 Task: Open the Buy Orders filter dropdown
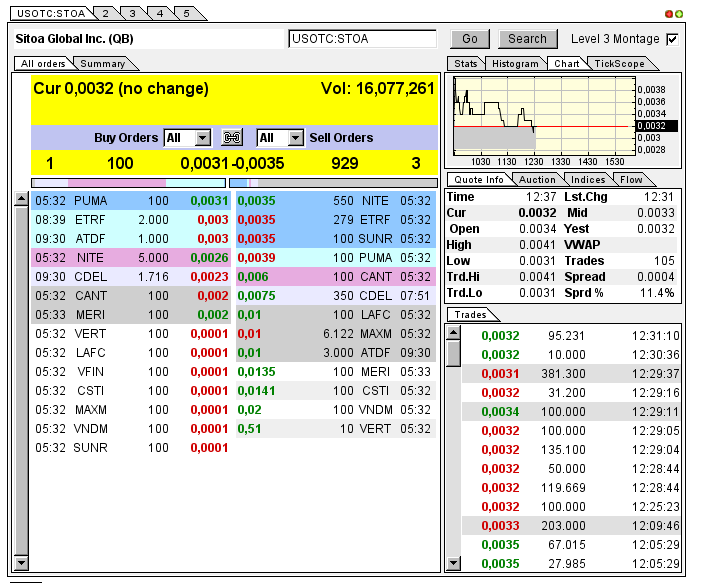coord(203,138)
